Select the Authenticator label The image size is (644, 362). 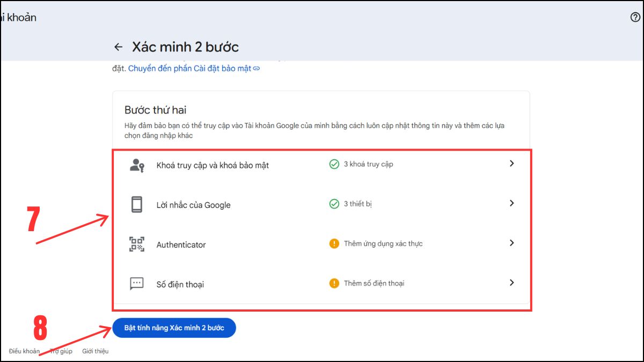click(x=181, y=245)
